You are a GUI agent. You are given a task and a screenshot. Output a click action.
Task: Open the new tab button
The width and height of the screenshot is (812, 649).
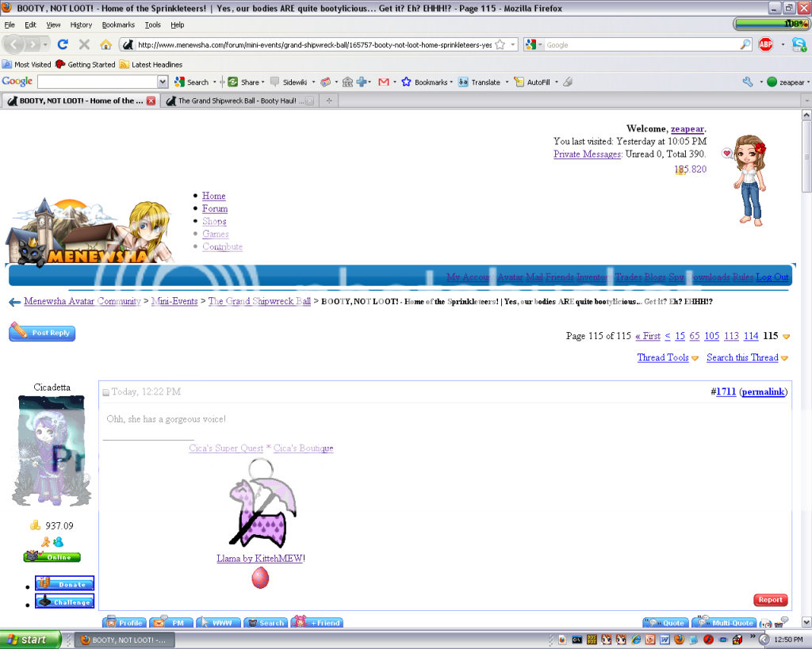click(328, 101)
